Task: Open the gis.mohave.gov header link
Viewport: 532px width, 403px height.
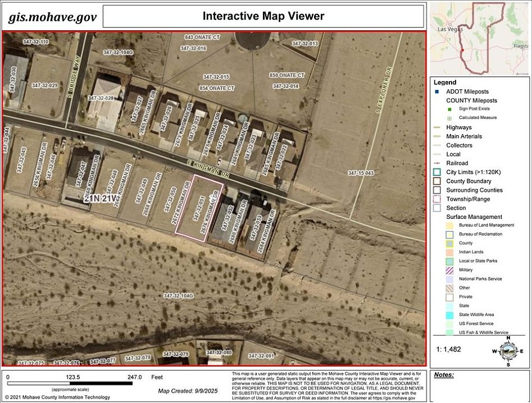Action: (52, 17)
